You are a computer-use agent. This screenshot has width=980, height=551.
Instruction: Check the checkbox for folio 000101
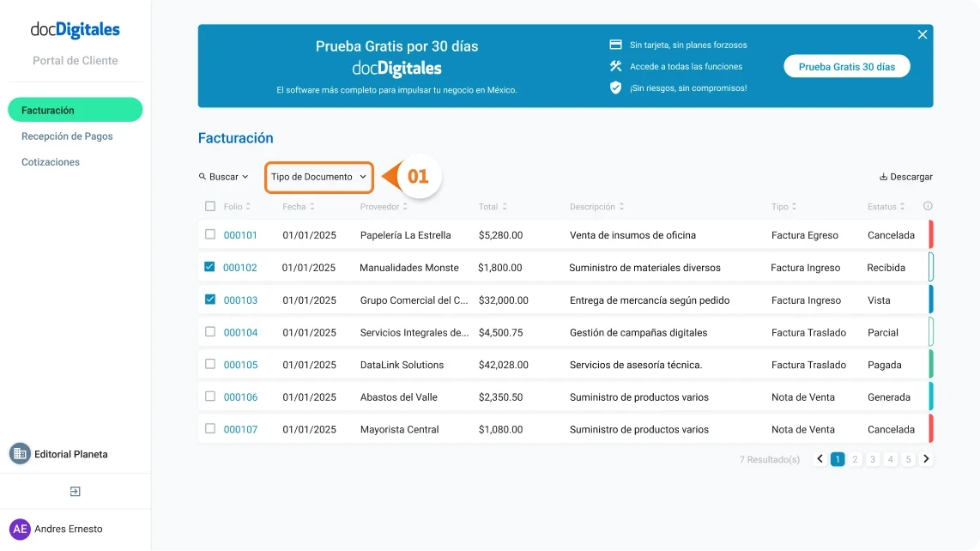pos(209,234)
